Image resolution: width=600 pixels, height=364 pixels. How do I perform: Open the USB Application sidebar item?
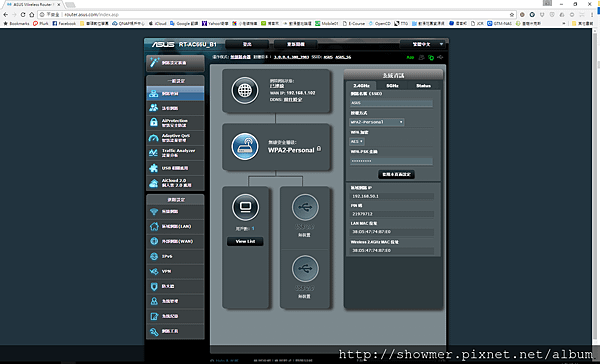coord(175,168)
